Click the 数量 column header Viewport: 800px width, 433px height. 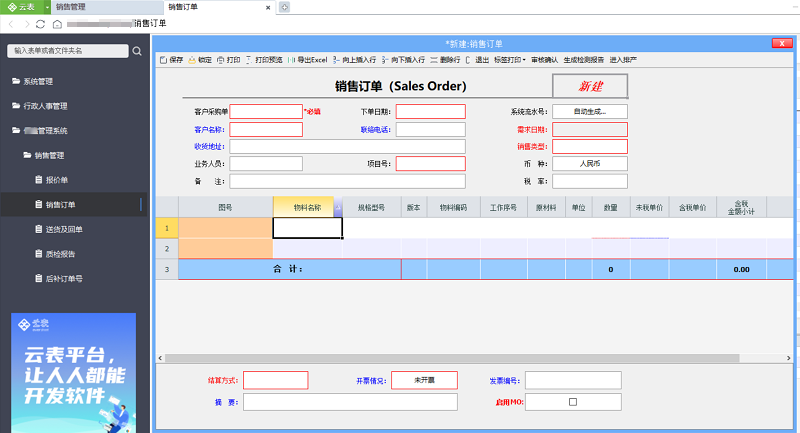(x=611, y=208)
